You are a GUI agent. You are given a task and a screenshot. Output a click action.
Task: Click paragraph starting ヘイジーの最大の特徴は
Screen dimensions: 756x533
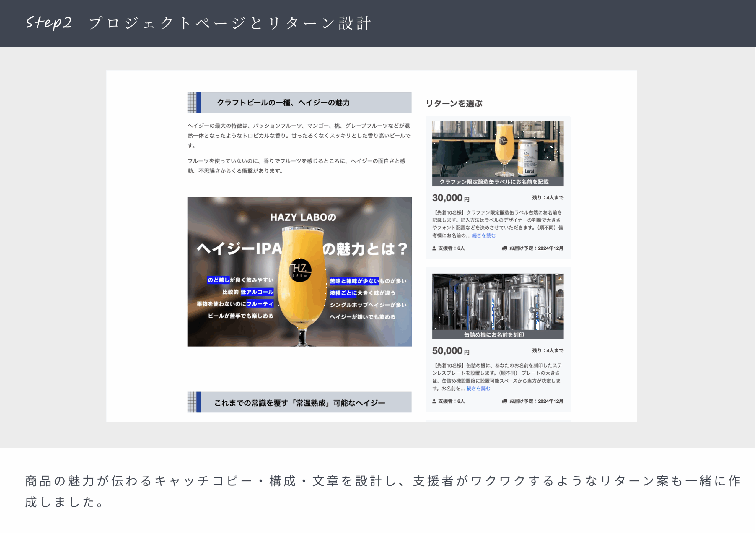pyautogui.click(x=299, y=135)
